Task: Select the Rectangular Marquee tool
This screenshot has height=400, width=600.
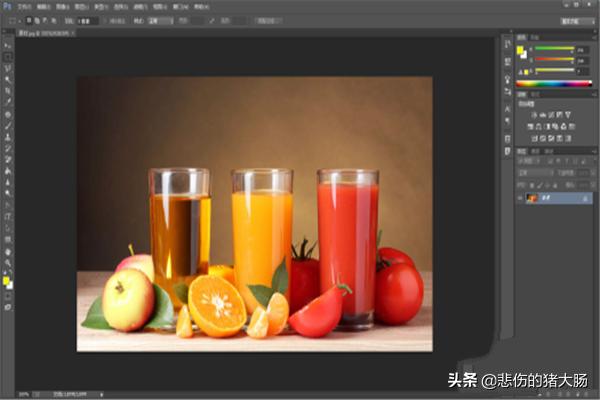Action: tap(8, 57)
